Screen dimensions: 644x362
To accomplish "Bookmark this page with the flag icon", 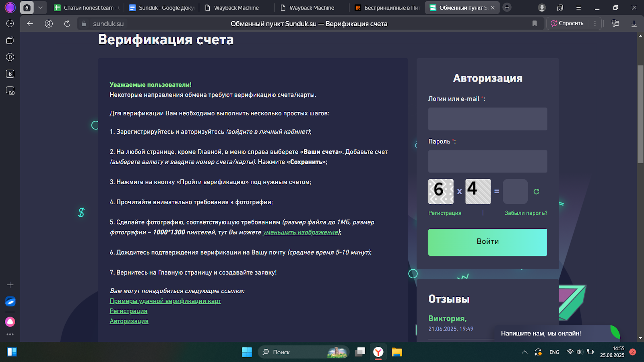I will coord(535,24).
